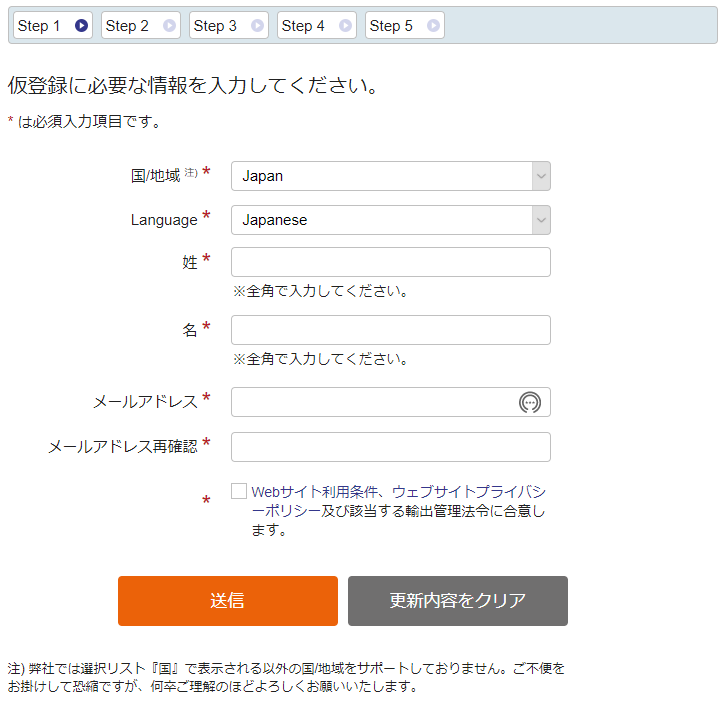Select the Step 4 tab label
This screenshot has height=703, width=726.
coord(303,25)
